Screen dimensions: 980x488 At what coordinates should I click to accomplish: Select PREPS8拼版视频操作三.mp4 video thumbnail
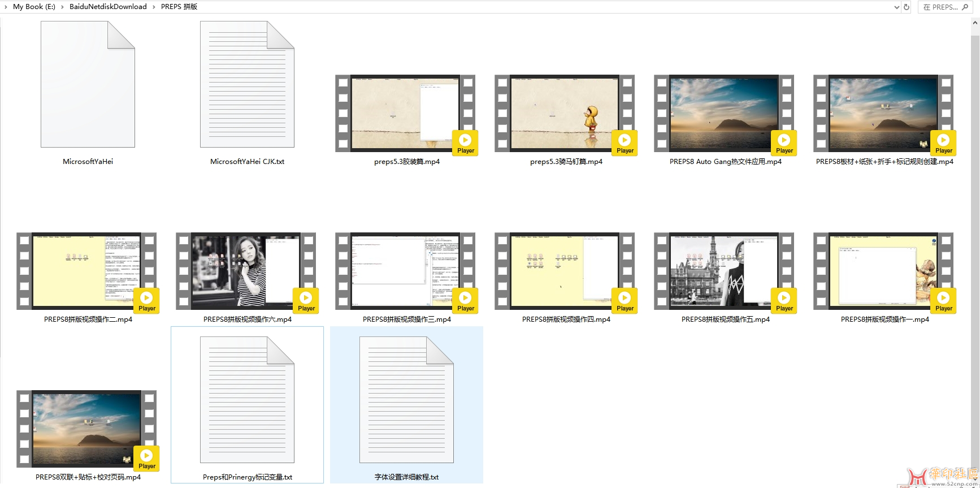pos(405,271)
